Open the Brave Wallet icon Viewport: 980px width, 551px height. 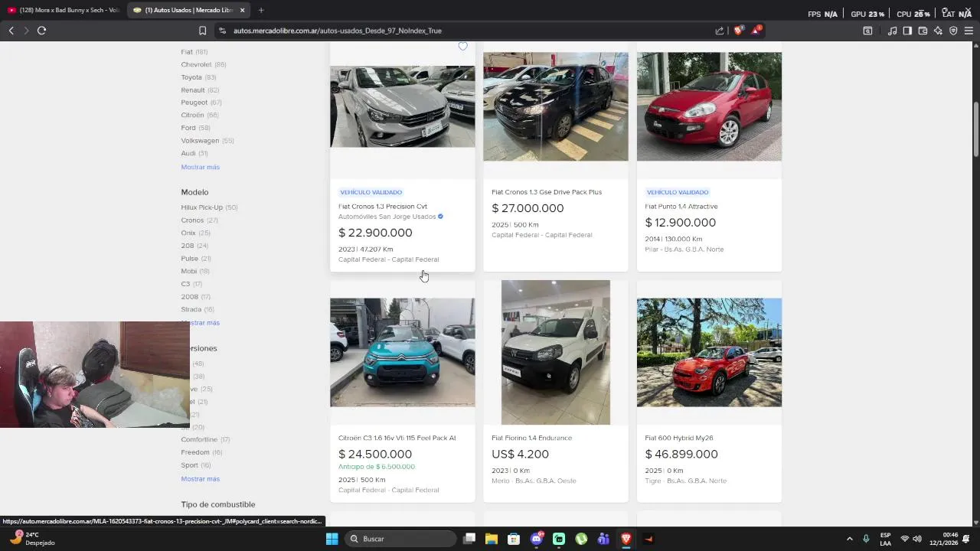[923, 31]
